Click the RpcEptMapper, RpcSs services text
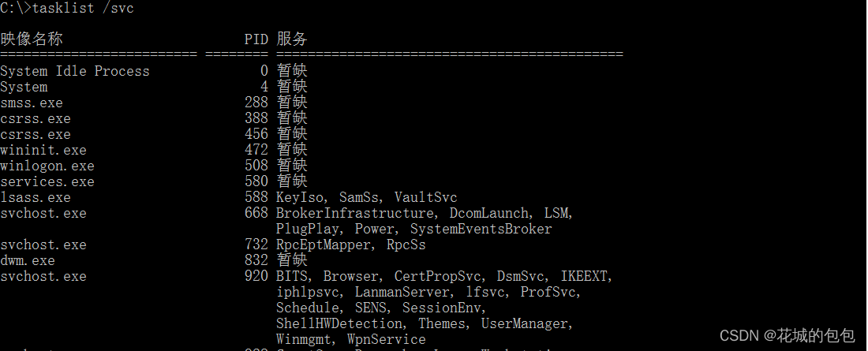The height and width of the screenshot is (351, 868). tap(351, 245)
